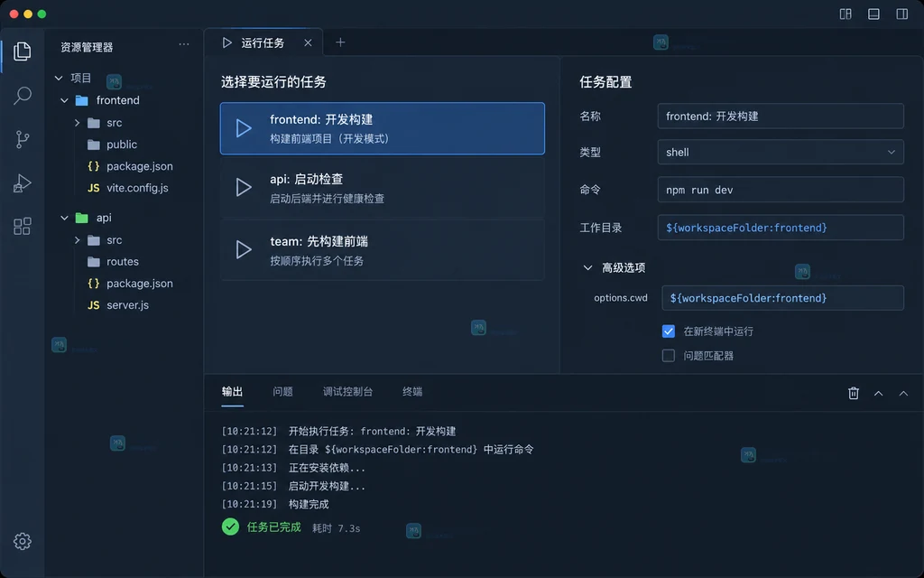Uncheck 在新终端中运行 checkbox
The width and height of the screenshot is (924, 578).
point(669,331)
